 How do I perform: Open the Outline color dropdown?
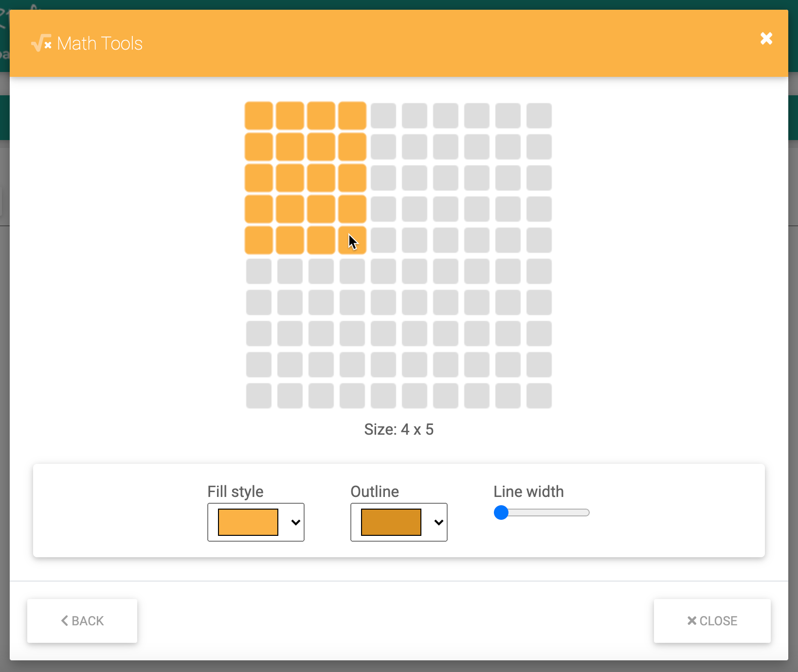click(x=399, y=523)
